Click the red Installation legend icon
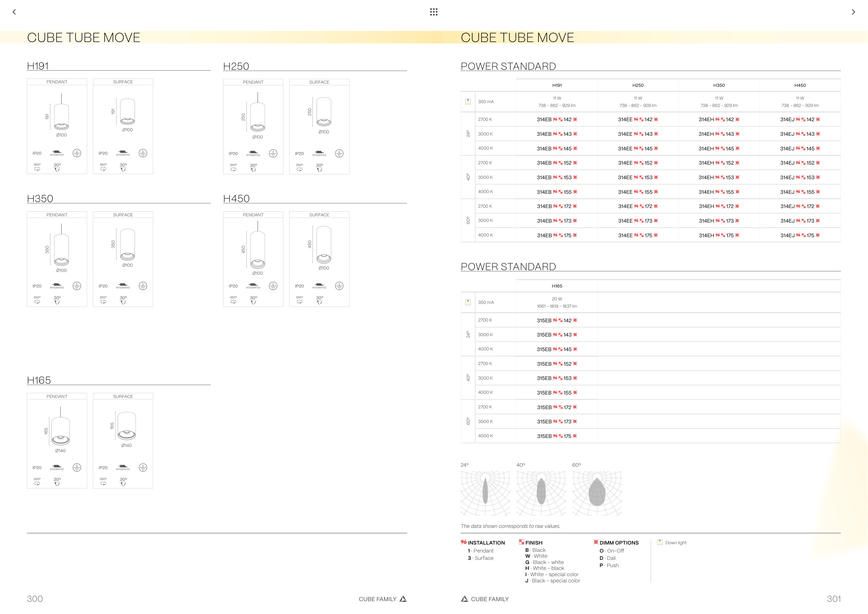The image size is (868, 614). 464,542
